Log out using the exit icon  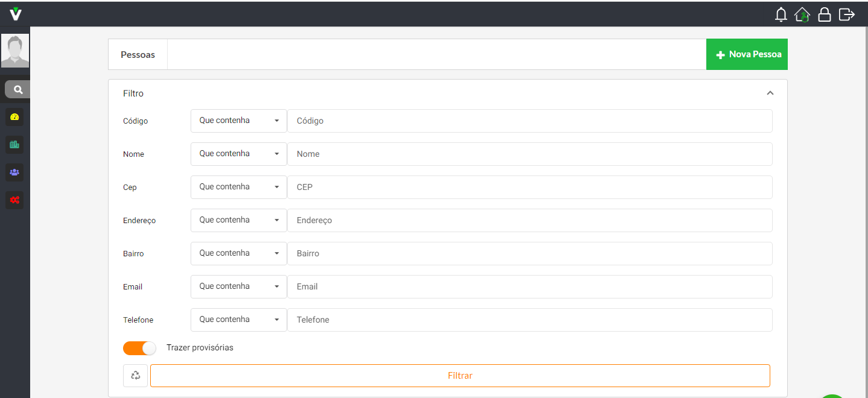[847, 14]
